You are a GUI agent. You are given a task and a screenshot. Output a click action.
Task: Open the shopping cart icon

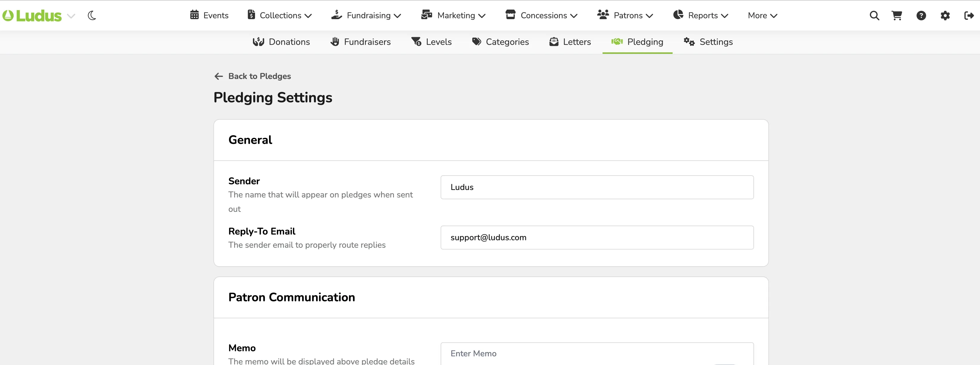tap(897, 16)
